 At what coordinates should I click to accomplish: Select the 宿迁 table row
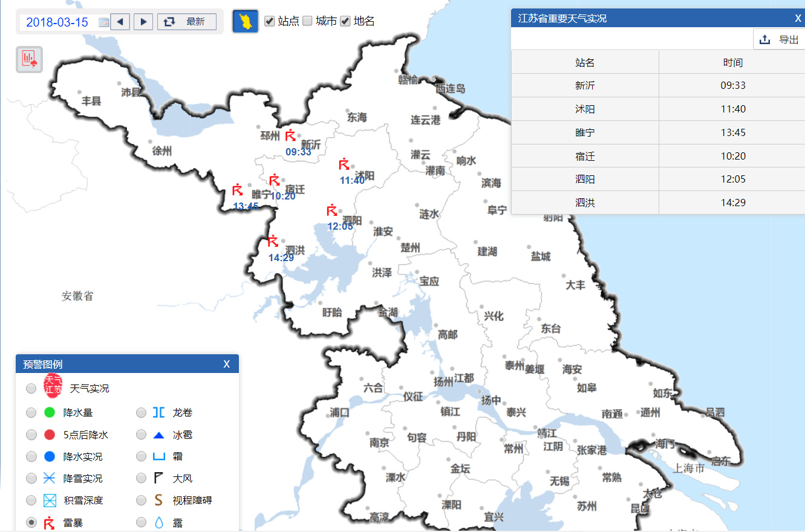pos(658,156)
